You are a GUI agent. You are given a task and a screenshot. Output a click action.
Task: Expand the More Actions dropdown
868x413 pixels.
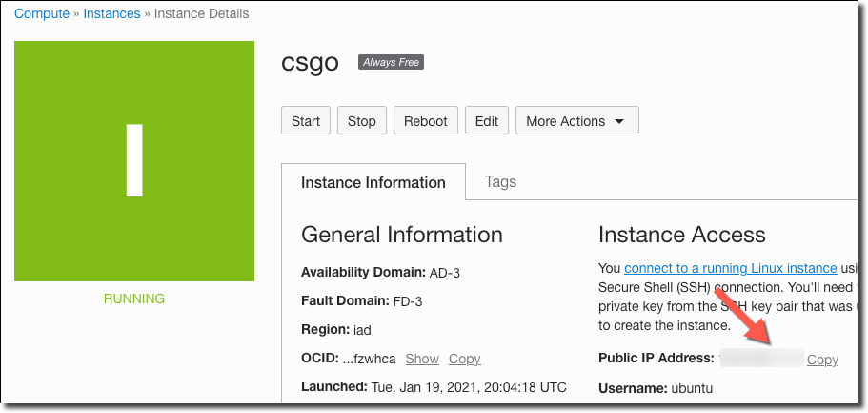pos(576,121)
